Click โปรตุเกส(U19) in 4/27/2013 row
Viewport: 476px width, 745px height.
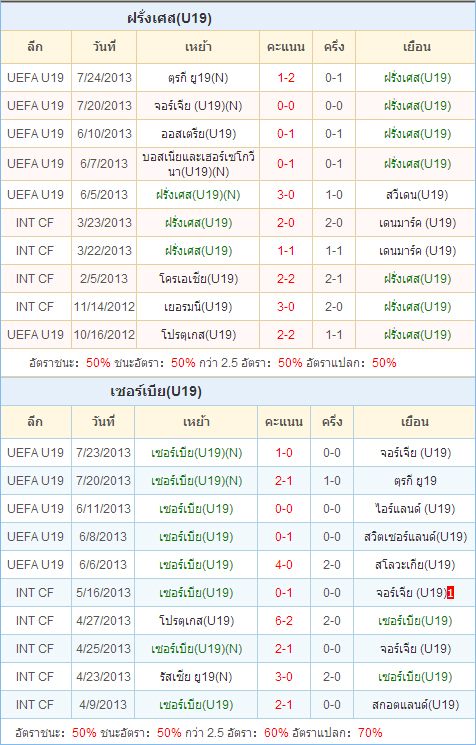point(196,621)
